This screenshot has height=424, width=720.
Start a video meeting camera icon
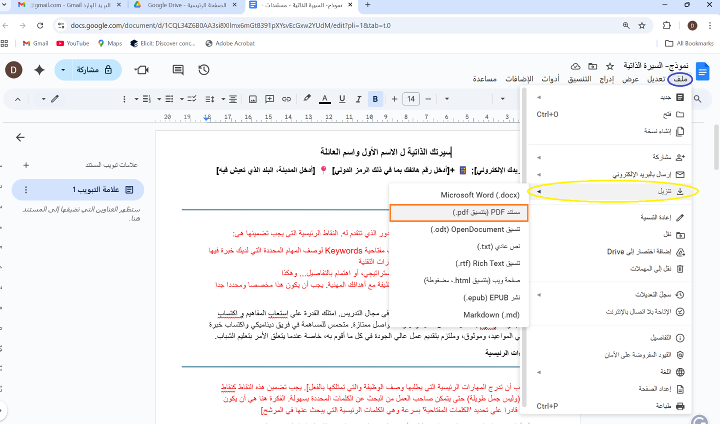coord(142,70)
